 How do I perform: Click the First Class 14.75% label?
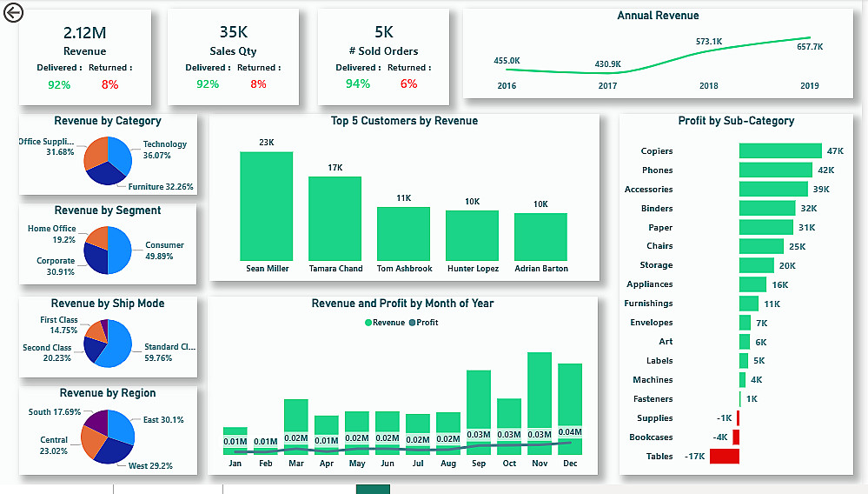(59, 324)
